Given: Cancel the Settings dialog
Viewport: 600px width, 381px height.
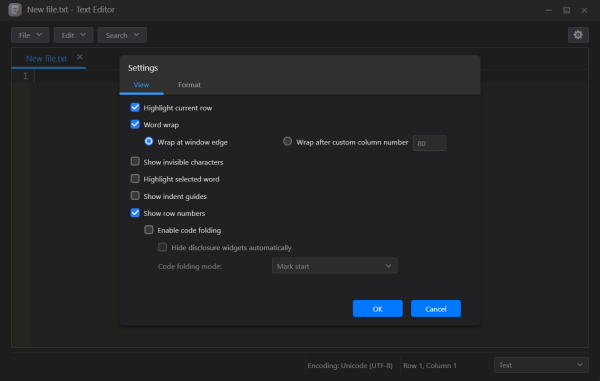Looking at the screenshot, I should click(x=436, y=309).
